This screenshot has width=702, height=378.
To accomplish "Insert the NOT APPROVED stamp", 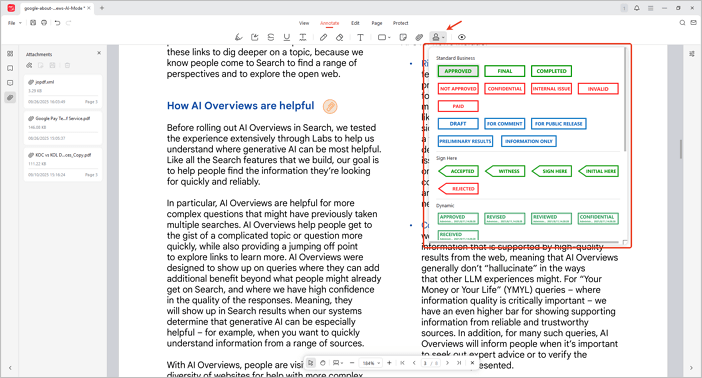I will tap(458, 89).
